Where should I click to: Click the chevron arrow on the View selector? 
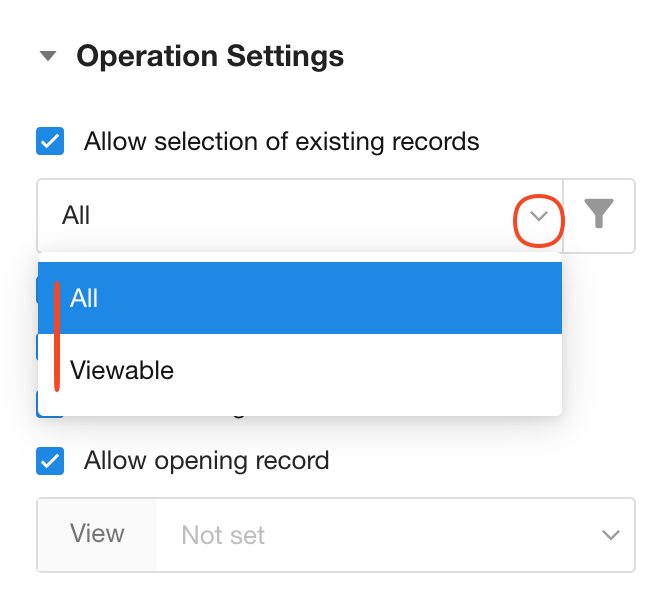(x=610, y=535)
